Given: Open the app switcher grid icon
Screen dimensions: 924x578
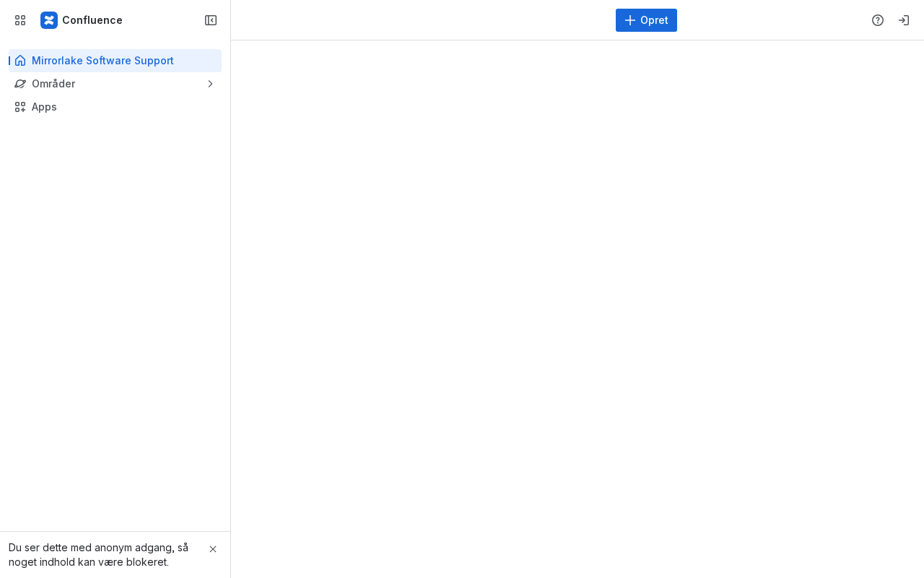Looking at the screenshot, I should [20, 20].
